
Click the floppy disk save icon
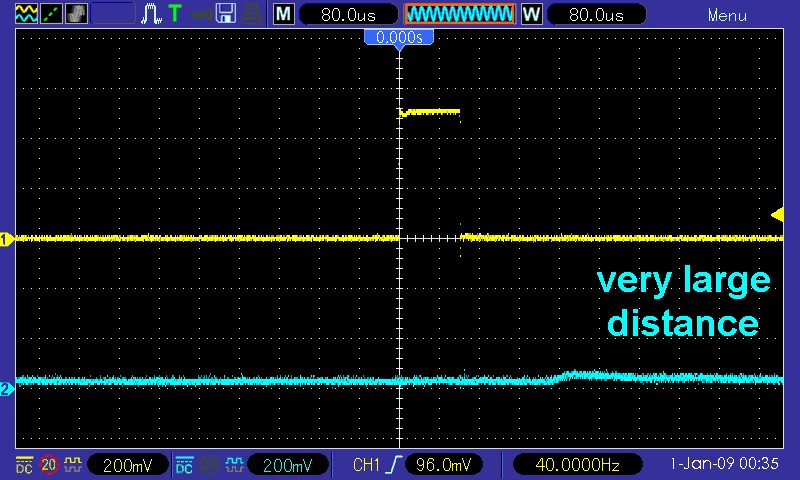[227, 14]
